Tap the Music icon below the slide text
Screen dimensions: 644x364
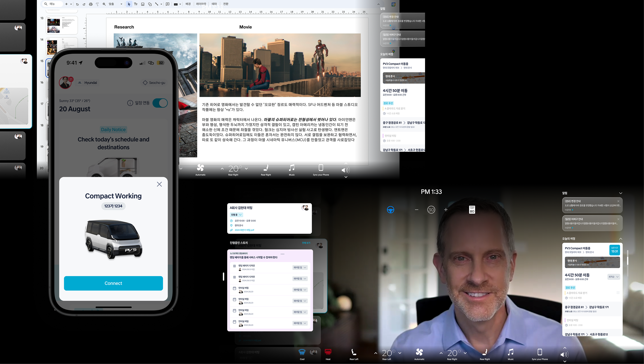pyautogui.click(x=292, y=168)
